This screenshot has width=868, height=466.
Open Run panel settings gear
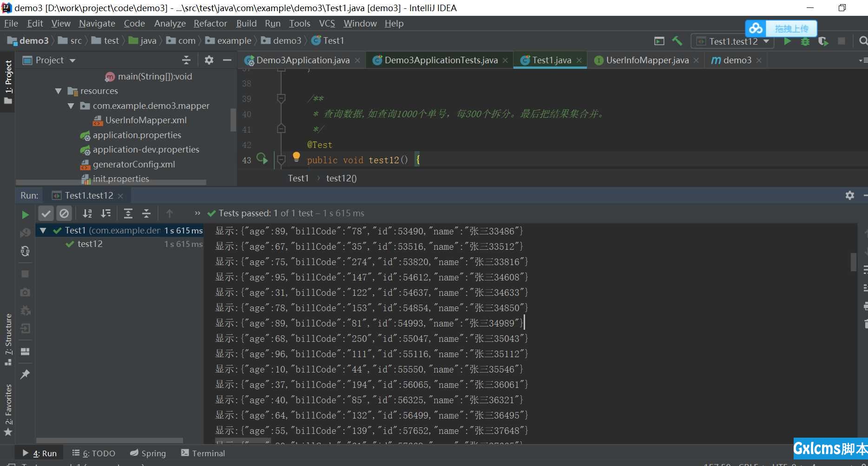coord(850,195)
